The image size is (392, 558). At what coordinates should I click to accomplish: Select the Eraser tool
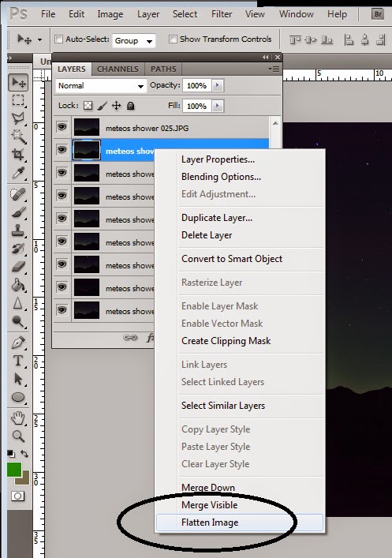coord(18,267)
